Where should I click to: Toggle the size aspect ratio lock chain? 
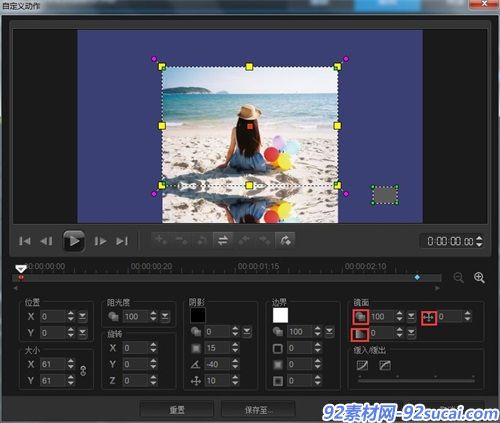coord(83,370)
